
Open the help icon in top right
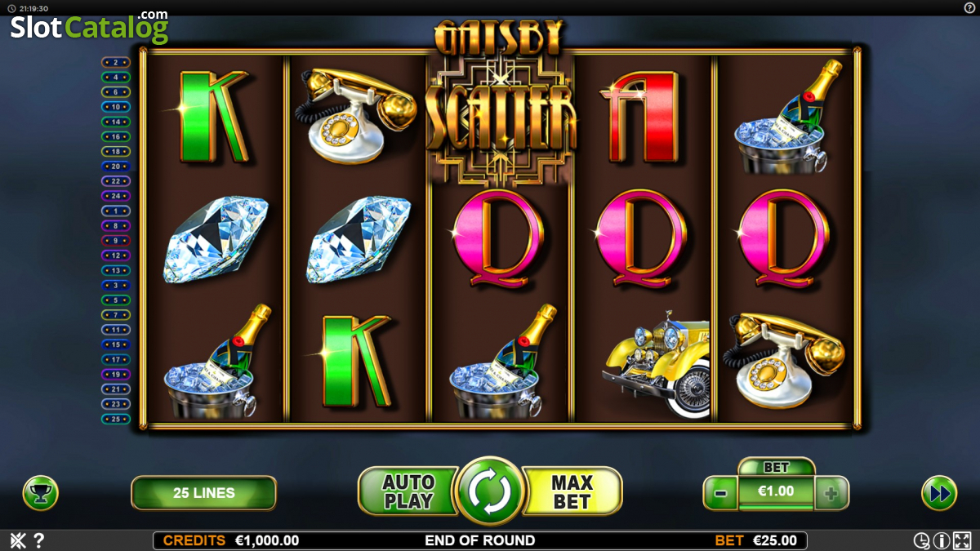(x=969, y=7)
